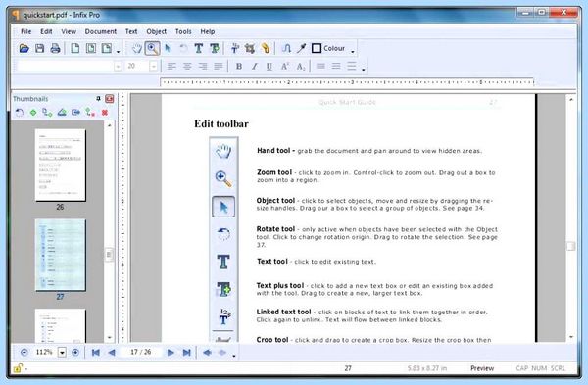Open the Document menu
The width and height of the screenshot is (588, 385).
[x=101, y=31]
